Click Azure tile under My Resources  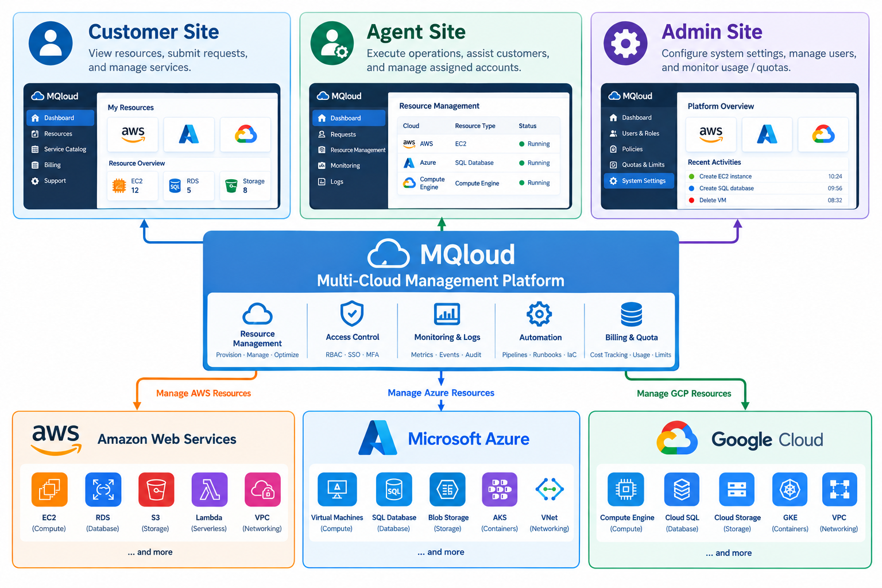point(189,134)
